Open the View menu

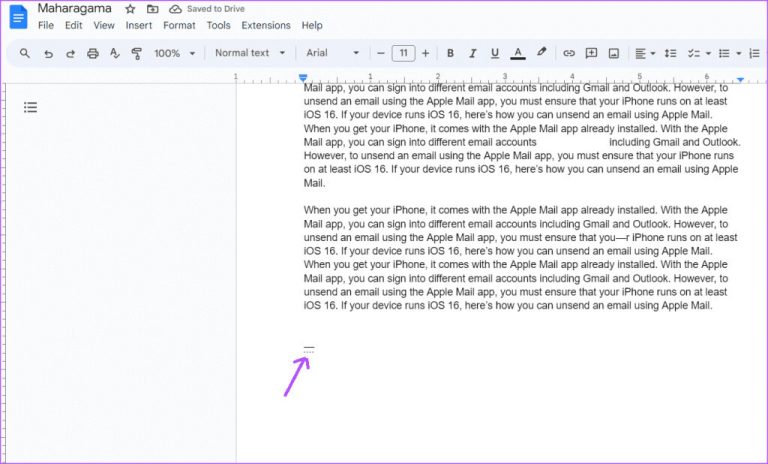coord(104,25)
